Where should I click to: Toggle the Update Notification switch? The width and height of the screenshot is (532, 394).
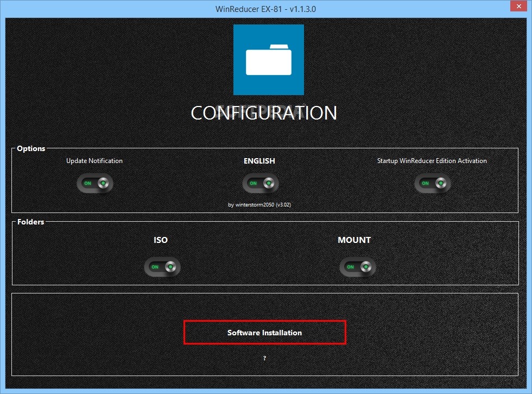coord(95,184)
